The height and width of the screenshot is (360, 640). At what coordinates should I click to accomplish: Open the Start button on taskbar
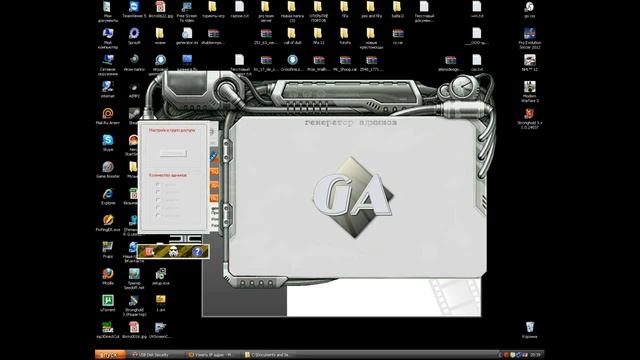click(x=110, y=355)
